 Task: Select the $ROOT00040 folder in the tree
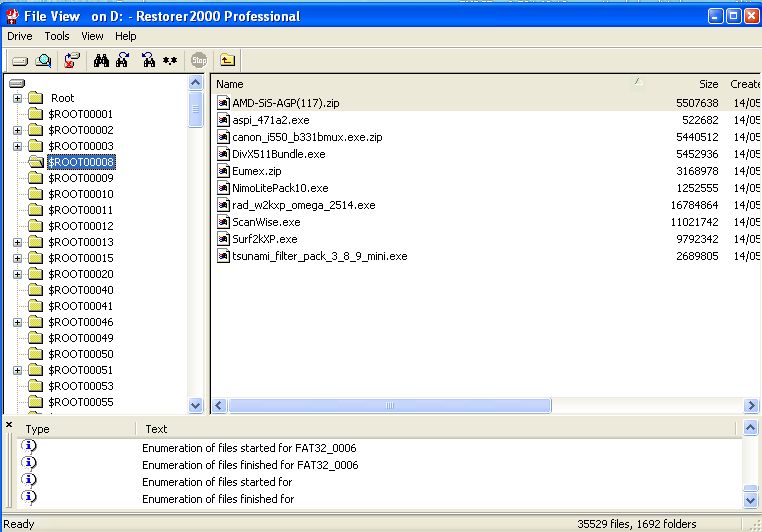(81, 290)
